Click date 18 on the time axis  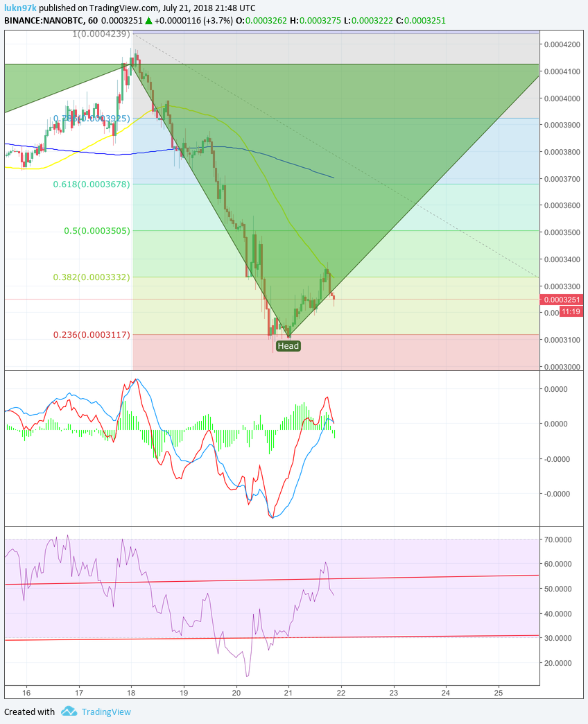[131, 693]
